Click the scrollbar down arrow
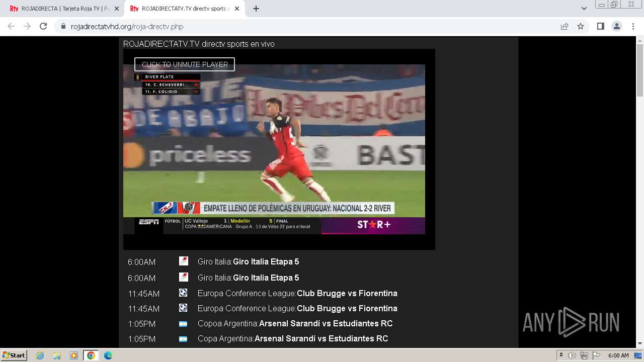The width and height of the screenshot is (644, 362). pos(640,344)
